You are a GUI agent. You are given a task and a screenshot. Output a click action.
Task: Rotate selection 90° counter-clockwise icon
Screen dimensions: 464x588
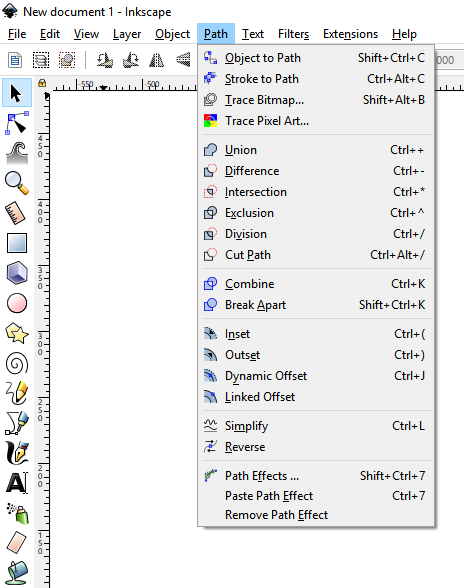[x=105, y=60]
